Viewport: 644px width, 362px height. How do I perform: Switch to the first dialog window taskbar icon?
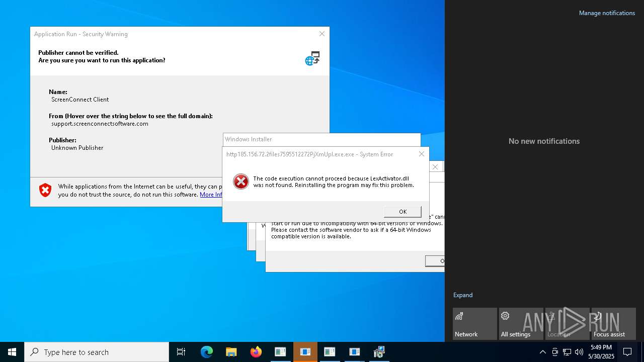click(x=280, y=352)
